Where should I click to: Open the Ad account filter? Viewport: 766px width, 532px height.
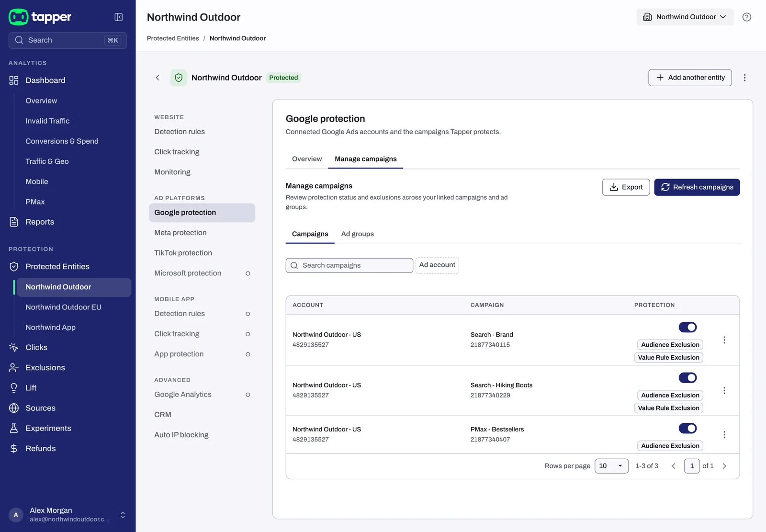pos(437,265)
